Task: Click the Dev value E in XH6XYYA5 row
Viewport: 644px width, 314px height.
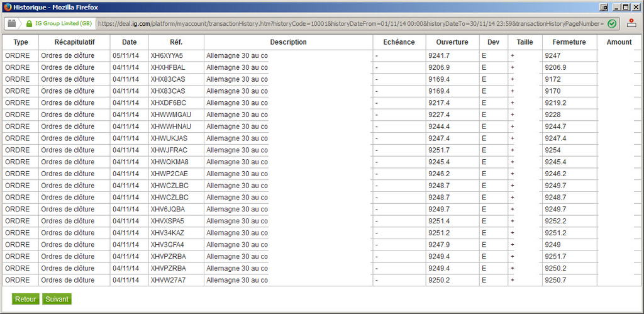Action: (484, 55)
